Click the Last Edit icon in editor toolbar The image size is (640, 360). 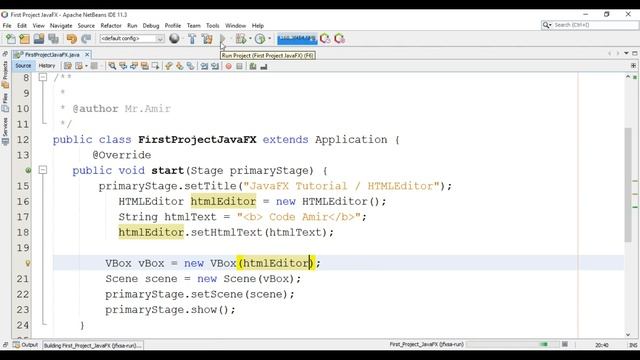[68, 66]
